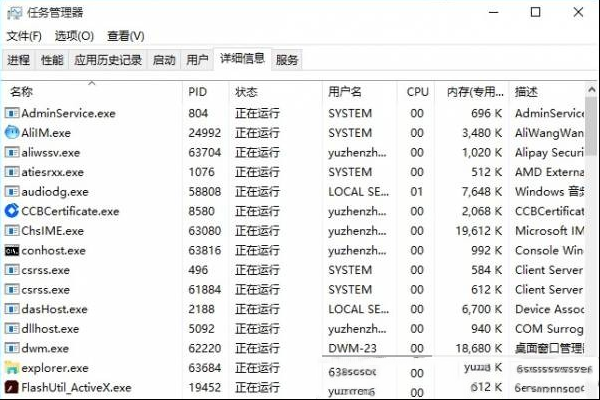Click the audiodg.exe process icon
600x400 pixels.
coord(11,191)
